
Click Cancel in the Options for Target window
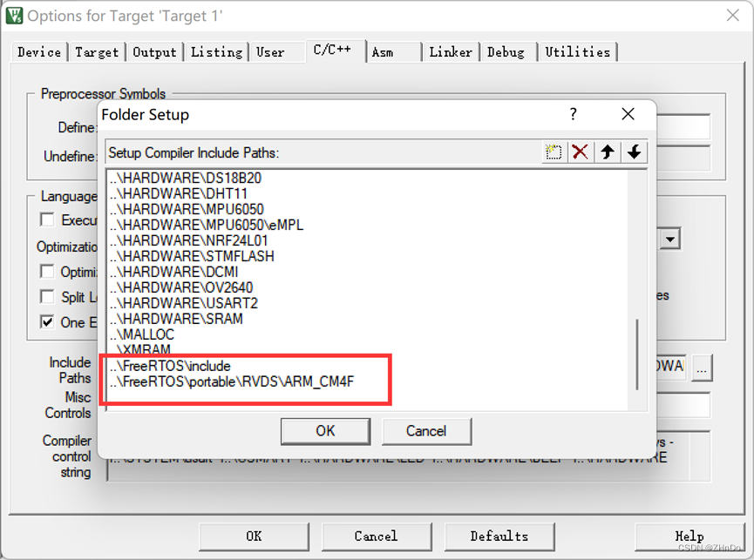376,536
